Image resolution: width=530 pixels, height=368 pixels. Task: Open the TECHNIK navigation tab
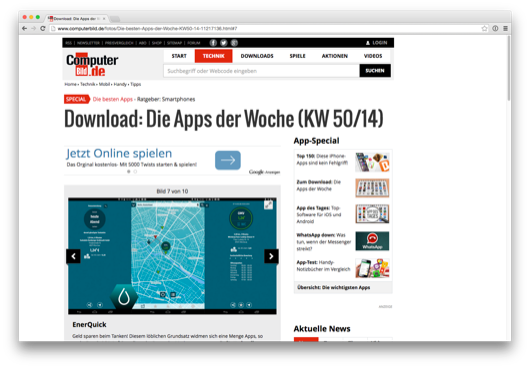click(214, 56)
